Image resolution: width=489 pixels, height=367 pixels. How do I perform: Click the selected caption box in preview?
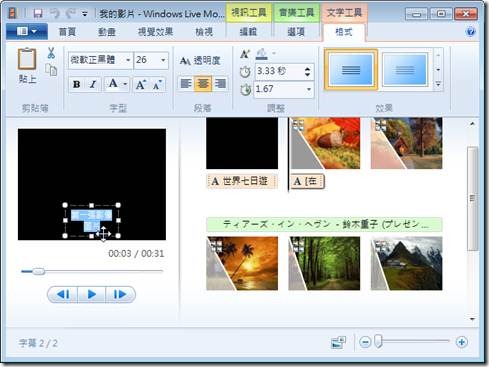point(92,221)
